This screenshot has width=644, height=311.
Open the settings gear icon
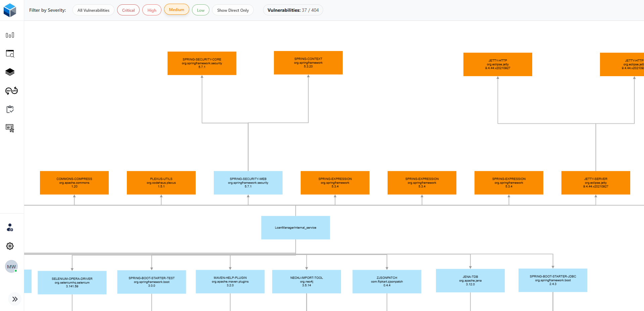click(x=10, y=246)
